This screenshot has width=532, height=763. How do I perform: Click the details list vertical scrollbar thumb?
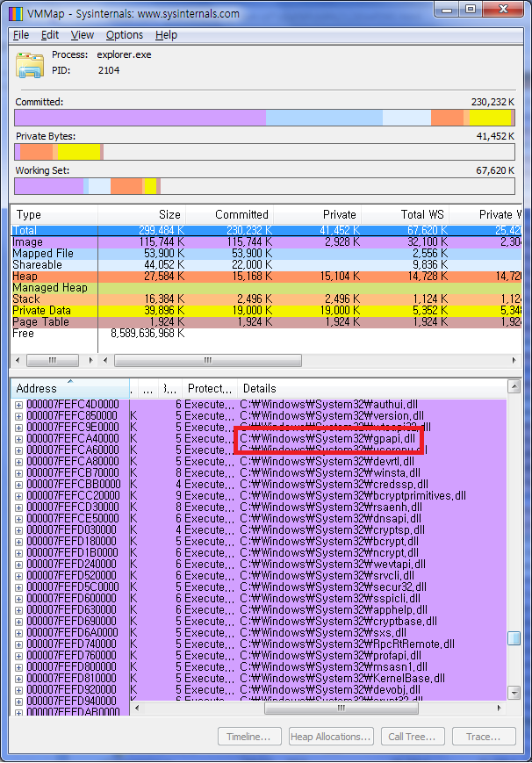514,638
